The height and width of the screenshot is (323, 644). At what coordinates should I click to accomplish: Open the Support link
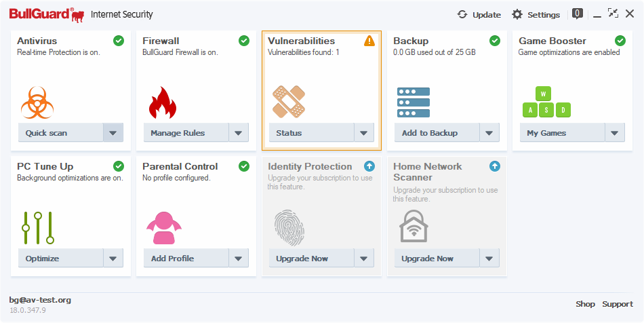coord(618,304)
